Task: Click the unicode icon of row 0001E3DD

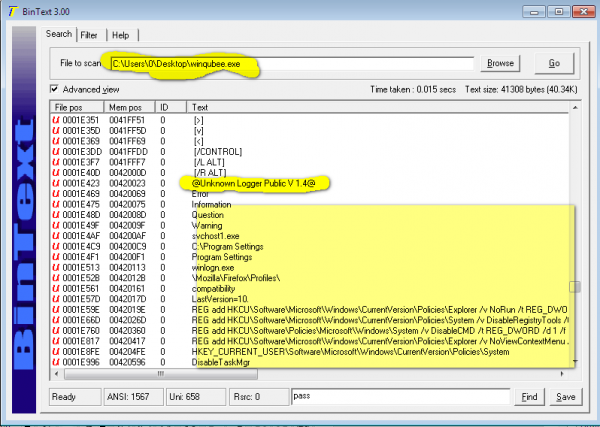Action: (x=56, y=152)
